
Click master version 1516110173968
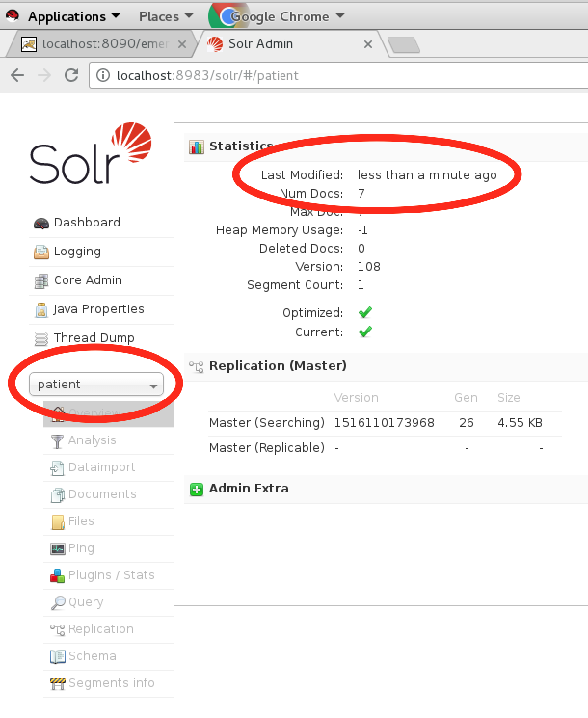pyautogui.click(x=384, y=423)
